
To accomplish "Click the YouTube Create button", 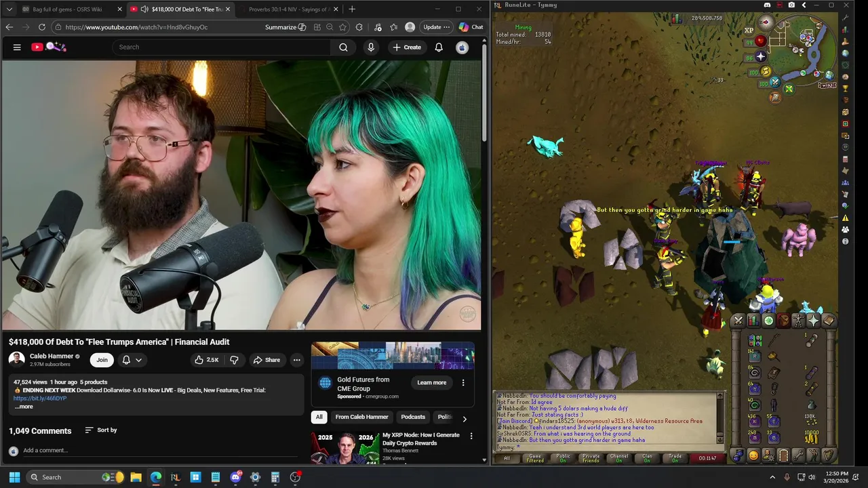I will 407,47.
